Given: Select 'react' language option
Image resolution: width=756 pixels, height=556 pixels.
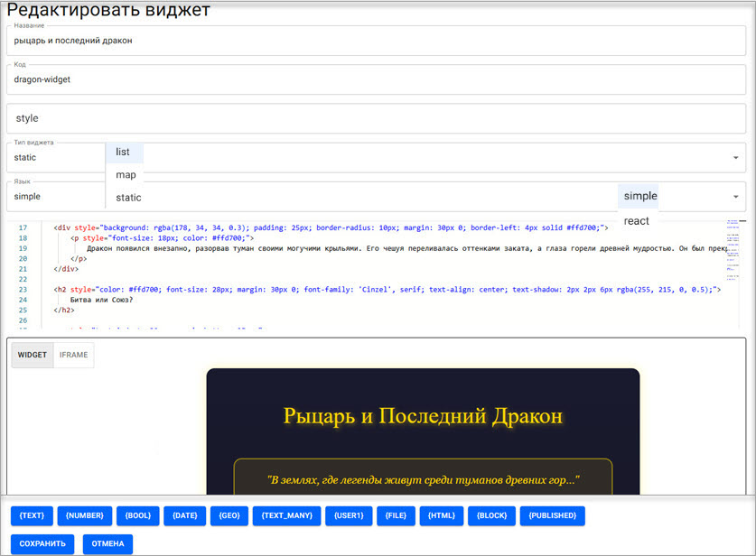Looking at the screenshot, I should (x=637, y=221).
